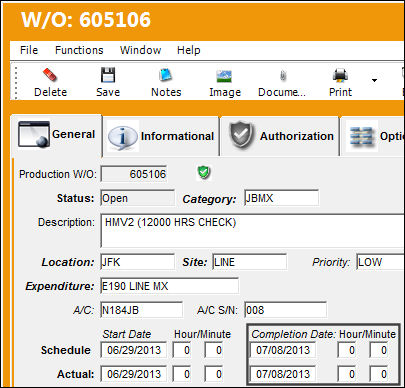Click the bold Category label

click(x=209, y=199)
